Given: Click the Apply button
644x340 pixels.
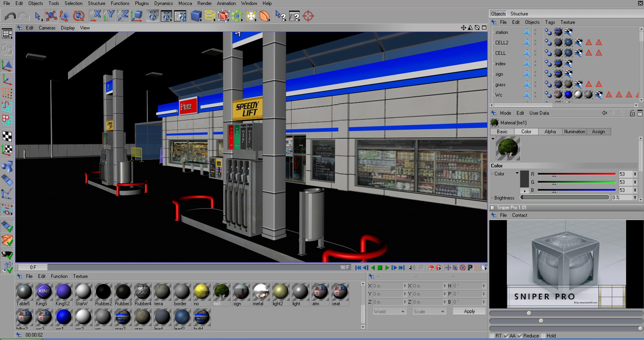Looking at the screenshot, I should coord(469,311).
